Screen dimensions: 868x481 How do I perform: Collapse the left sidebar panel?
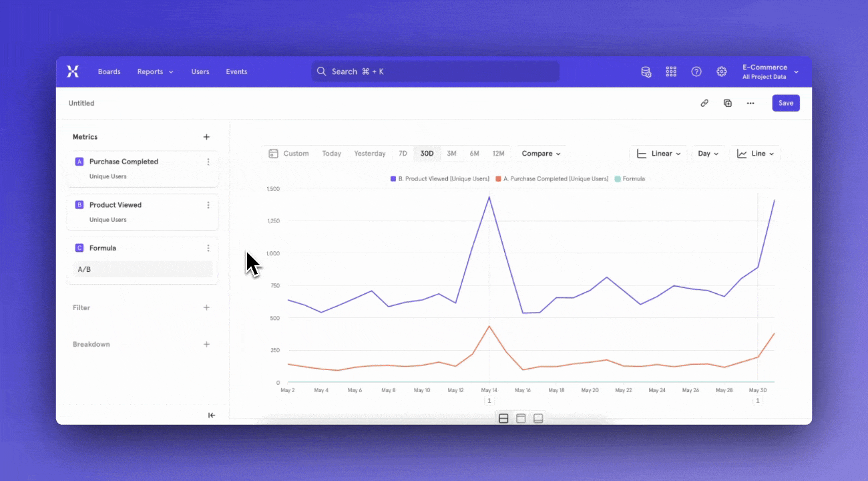(212, 416)
